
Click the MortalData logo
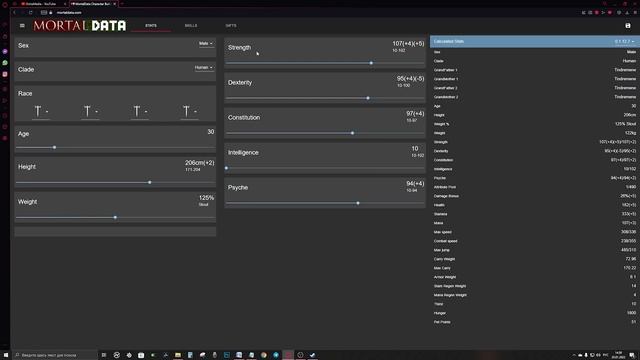[x=80, y=26]
